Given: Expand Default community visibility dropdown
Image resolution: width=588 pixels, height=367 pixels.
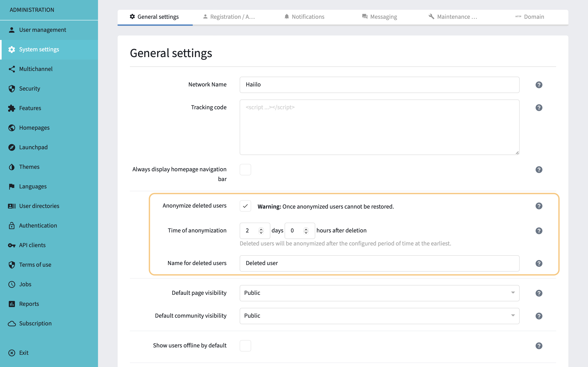Looking at the screenshot, I should click(379, 316).
